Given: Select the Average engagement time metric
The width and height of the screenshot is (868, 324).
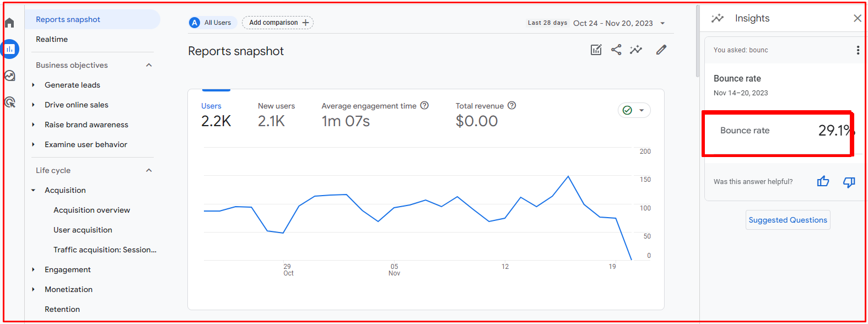Looking at the screenshot, I should pyautogui.click(x=375, y=115).
